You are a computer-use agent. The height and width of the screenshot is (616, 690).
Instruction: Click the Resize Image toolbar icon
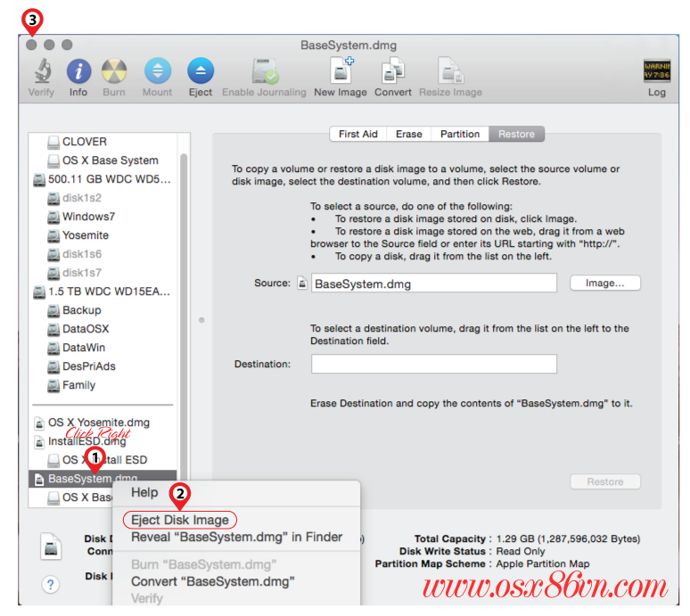pos(450,70)
